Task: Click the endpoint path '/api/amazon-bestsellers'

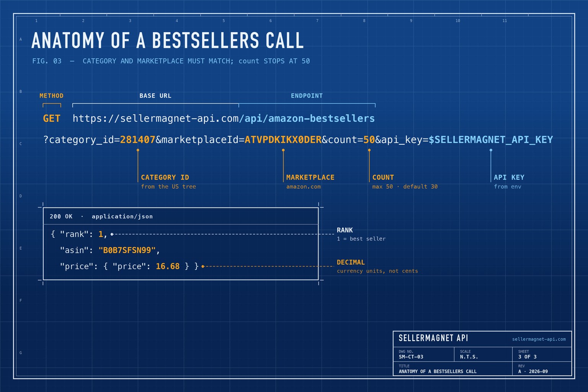Action: click(x=307, y=118)
